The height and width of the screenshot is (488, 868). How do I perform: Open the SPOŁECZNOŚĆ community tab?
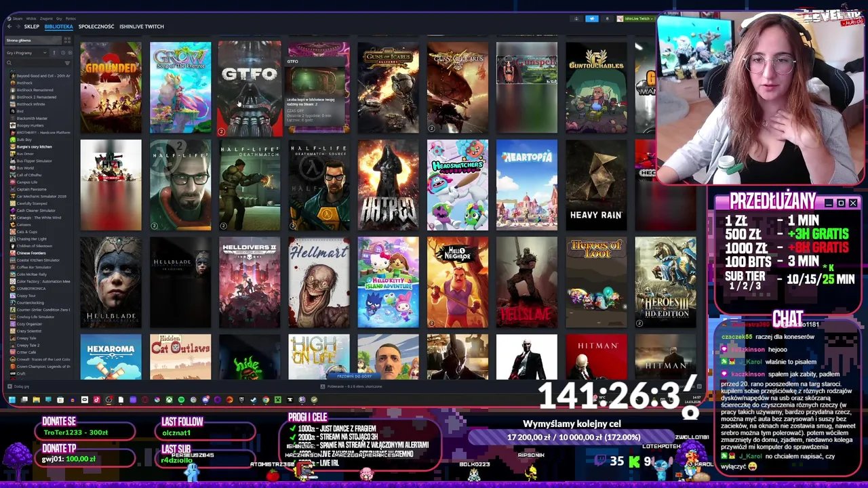[96, 26]
